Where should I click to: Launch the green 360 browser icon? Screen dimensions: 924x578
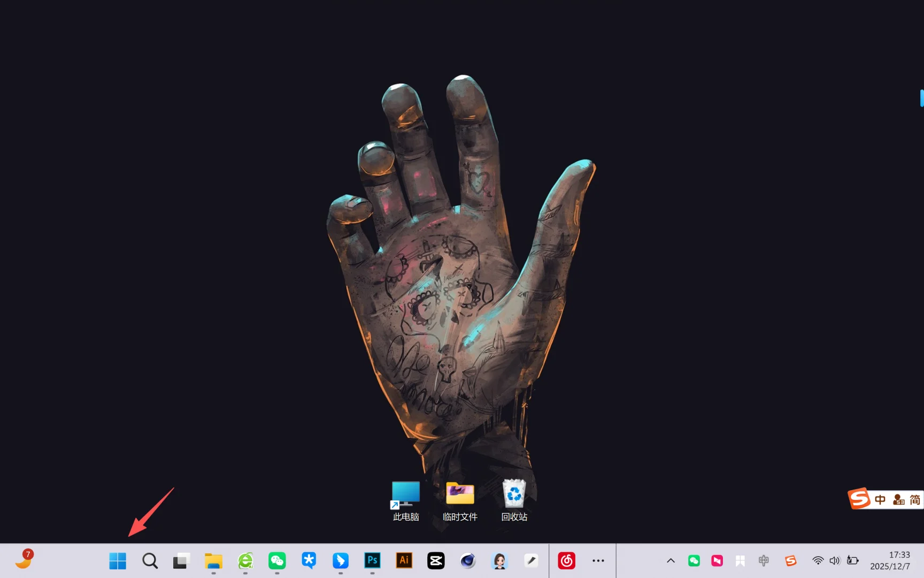pyautogui.click(x=245, y=561)
